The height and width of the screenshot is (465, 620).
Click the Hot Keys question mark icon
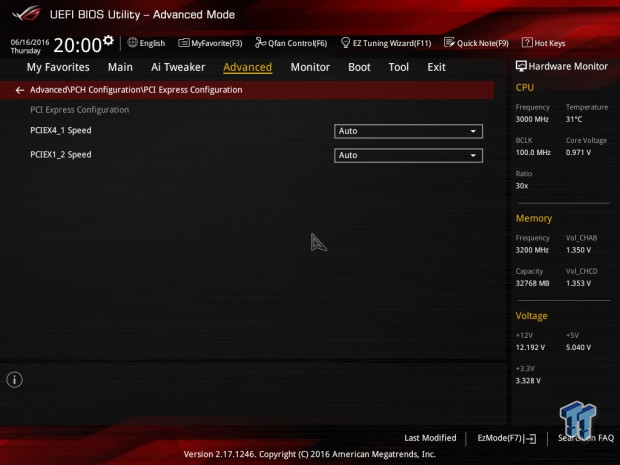point(527,42)
